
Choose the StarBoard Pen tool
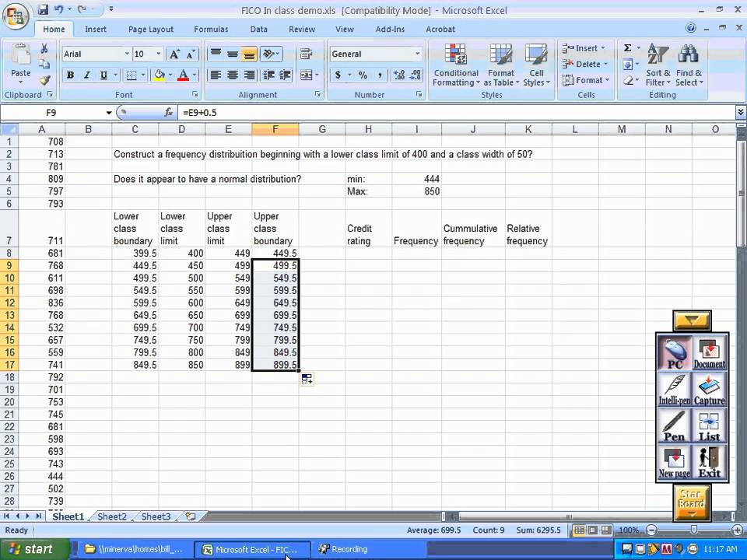(674, 425)
